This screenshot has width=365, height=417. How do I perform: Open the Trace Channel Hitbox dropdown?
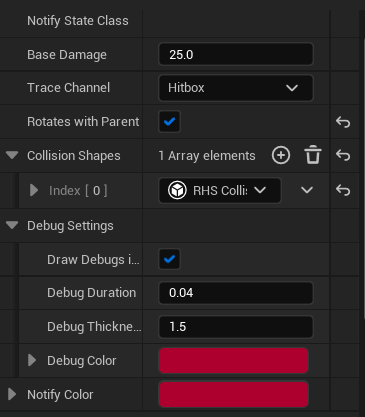[236, 88]
